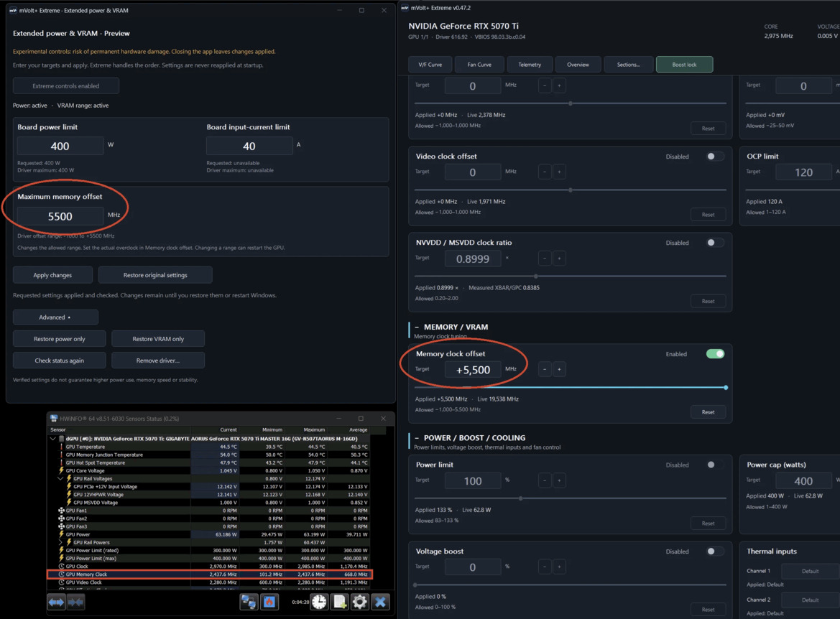The image size is (840, 619).
Task: Open the Overview tab
Action: (x=578, y=64)
